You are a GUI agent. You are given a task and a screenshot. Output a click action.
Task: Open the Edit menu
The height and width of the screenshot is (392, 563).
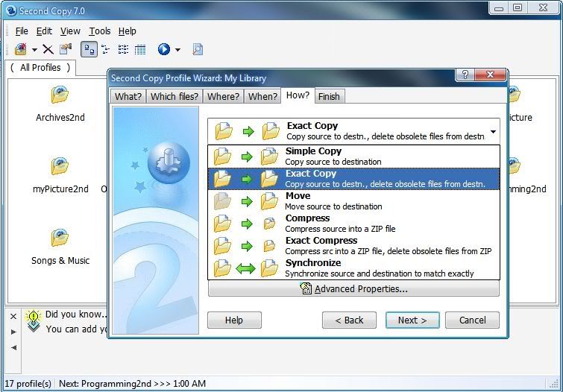click(44, 31)
